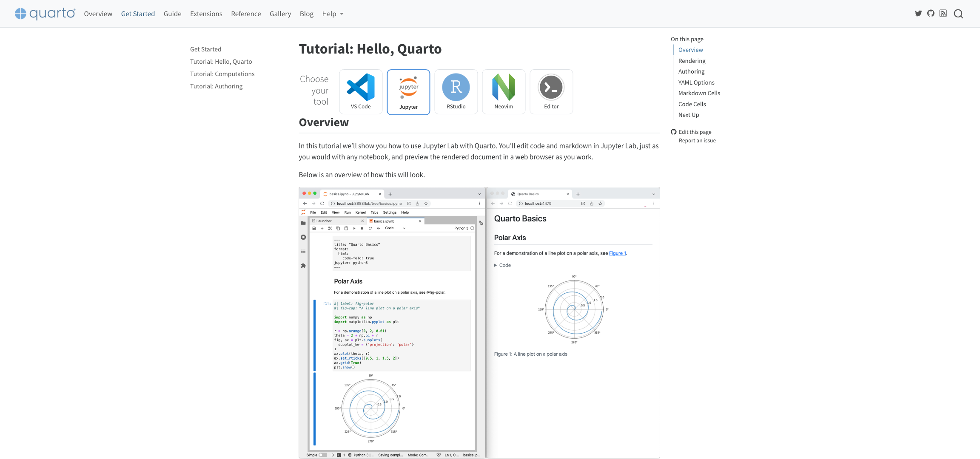Open Tutorial: Computations sidebar link
The height and width of the screenshot is (459, 980).
(x=222, y=74)
